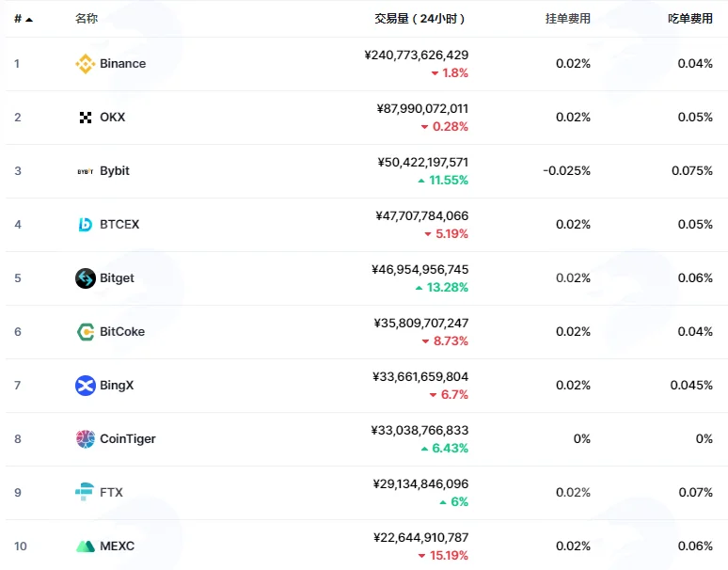Select FTX volume ¥29,134,846,096
This screenshot has height=570, width=728.
coord(420,484)
